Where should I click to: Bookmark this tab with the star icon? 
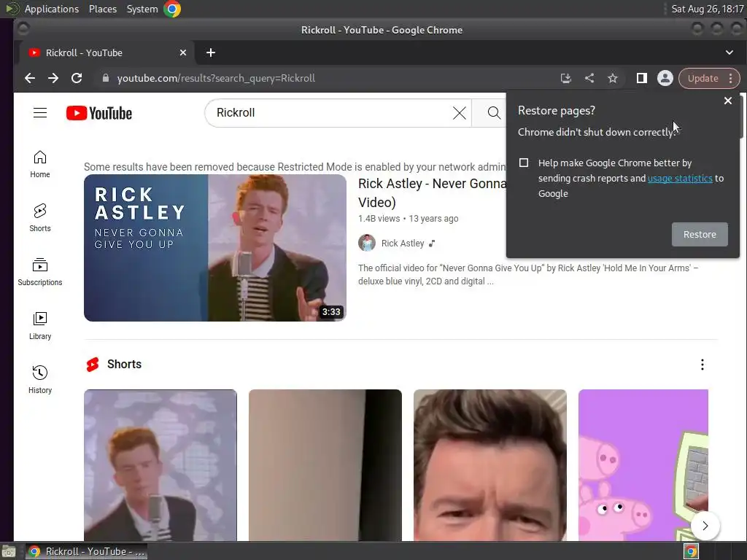[613, 78]
